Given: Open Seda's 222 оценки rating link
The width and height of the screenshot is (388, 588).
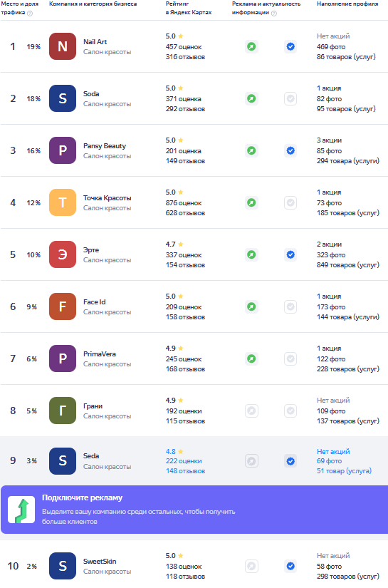Looking at the screenshot, I should [x=184, y=461].
